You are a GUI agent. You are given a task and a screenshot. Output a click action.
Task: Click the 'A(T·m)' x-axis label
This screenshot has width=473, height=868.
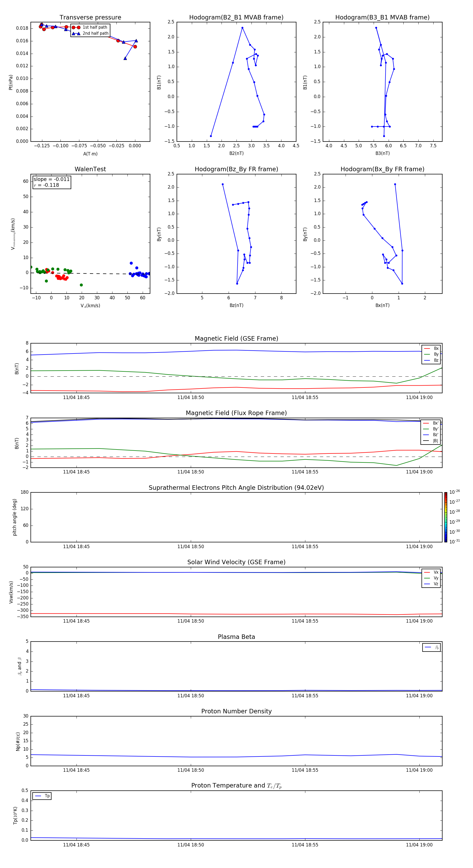pos(90,154)
